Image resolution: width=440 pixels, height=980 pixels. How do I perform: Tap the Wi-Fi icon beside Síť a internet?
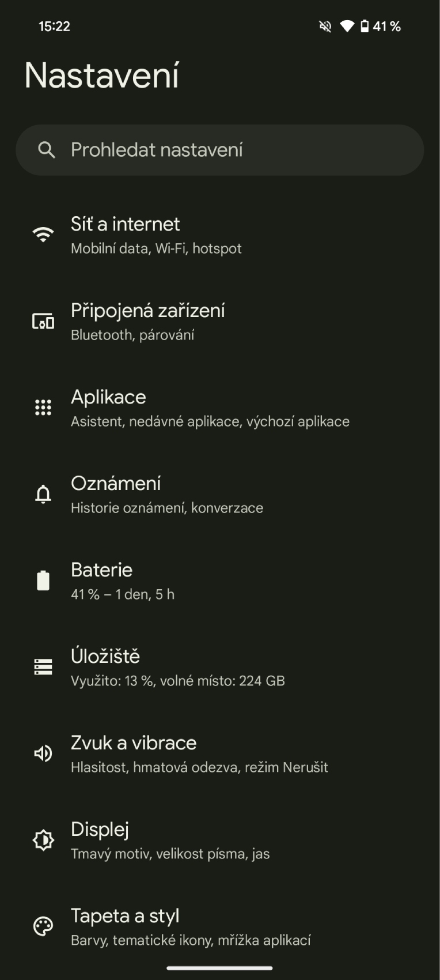43,235
